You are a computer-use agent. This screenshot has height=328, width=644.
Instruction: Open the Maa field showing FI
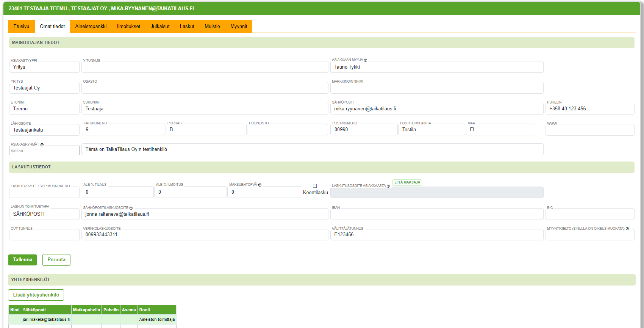pos(500,130)
